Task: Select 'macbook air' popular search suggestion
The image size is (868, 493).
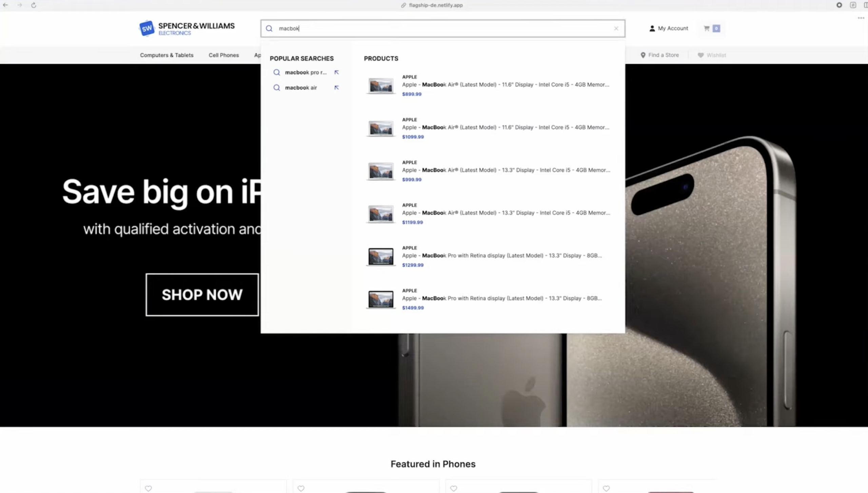Action: tap(301, 87)
